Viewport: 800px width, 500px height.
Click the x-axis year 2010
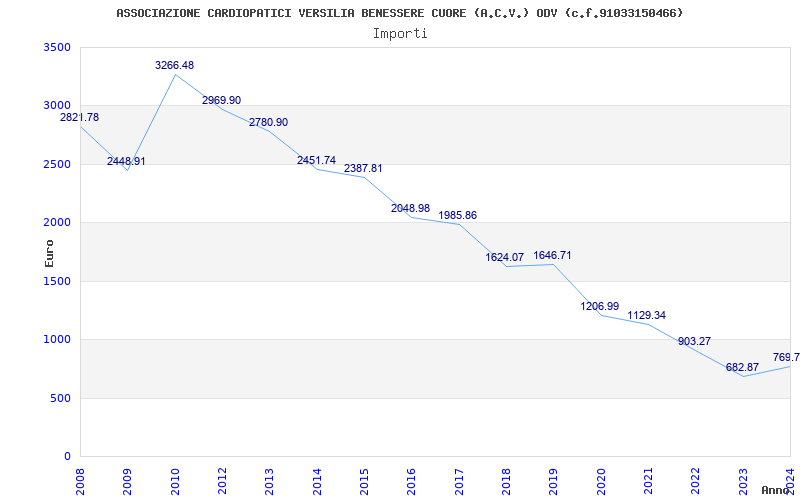point(175,481)
